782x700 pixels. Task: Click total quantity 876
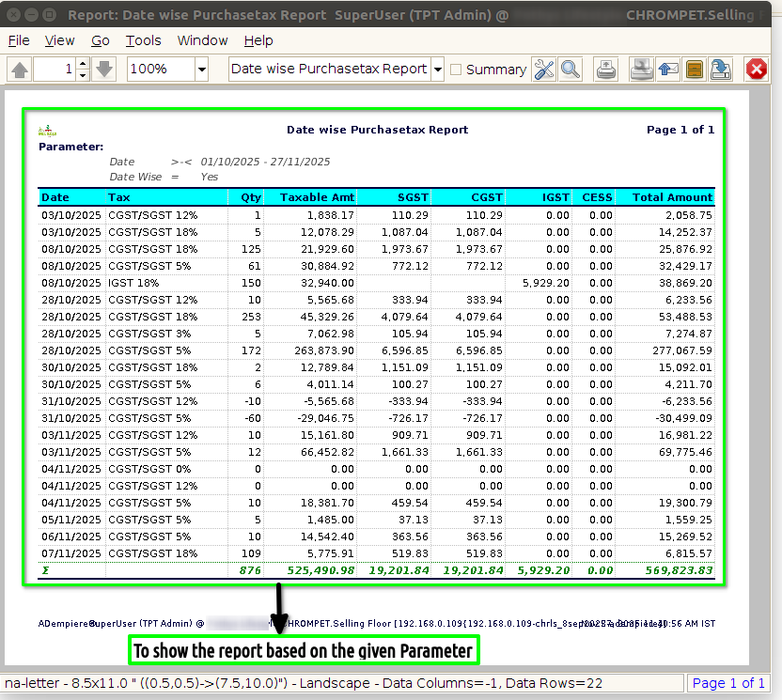[250, 570]
